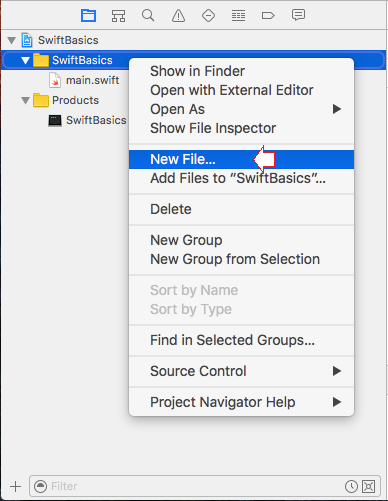Open the Breakpoint navigator icon
Viewport: 388px width, 501px height.
pos(268,16)
